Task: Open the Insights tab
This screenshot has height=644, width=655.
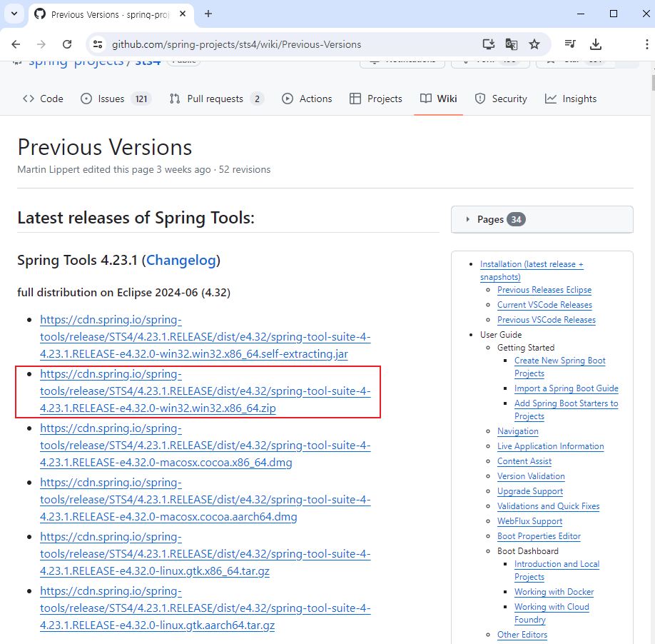Action: pos(571,99)
